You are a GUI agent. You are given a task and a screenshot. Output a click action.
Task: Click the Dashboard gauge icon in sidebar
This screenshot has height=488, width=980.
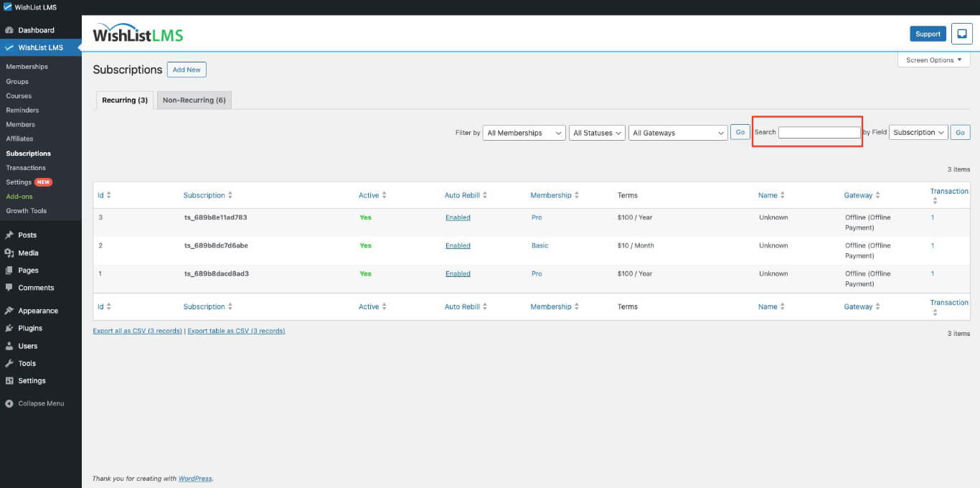coord(9,30)
